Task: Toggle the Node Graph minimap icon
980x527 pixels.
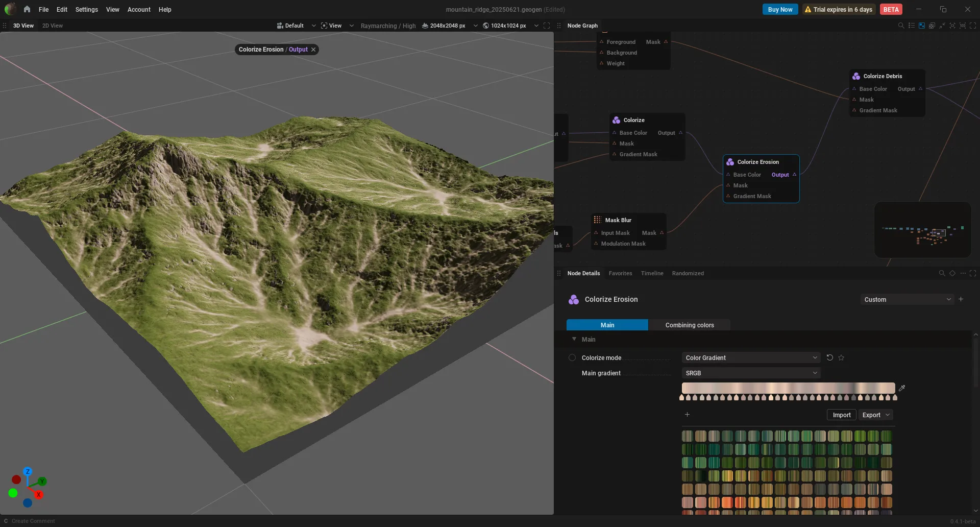Action: [x=922, y=26]
